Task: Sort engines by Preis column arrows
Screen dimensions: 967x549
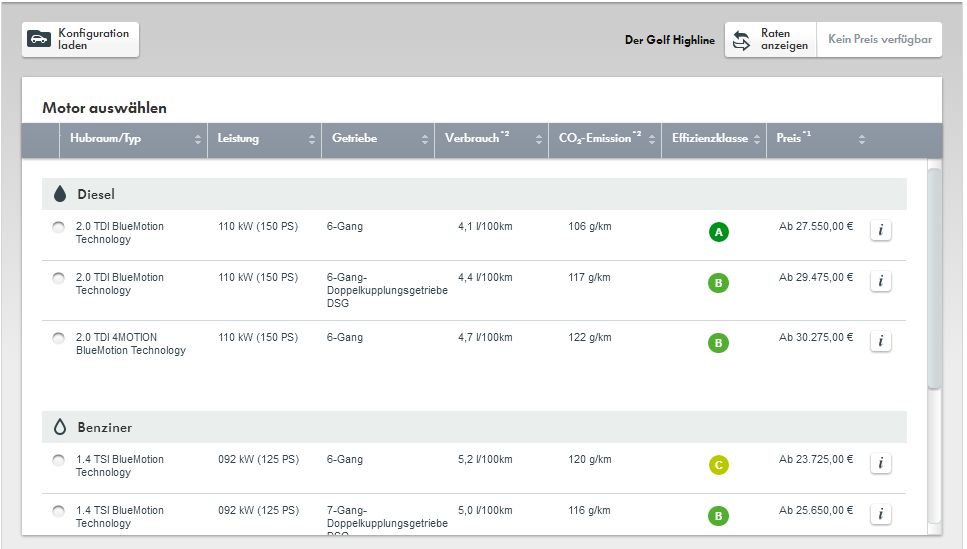Action: [x=861, y=140]
